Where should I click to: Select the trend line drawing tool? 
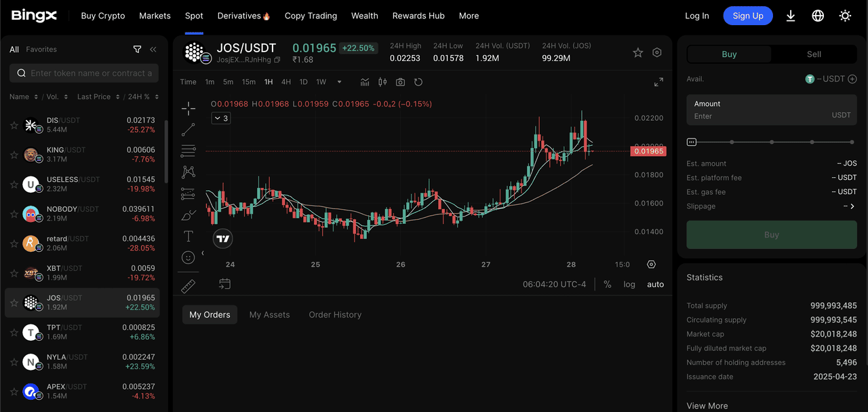point(189,129)
